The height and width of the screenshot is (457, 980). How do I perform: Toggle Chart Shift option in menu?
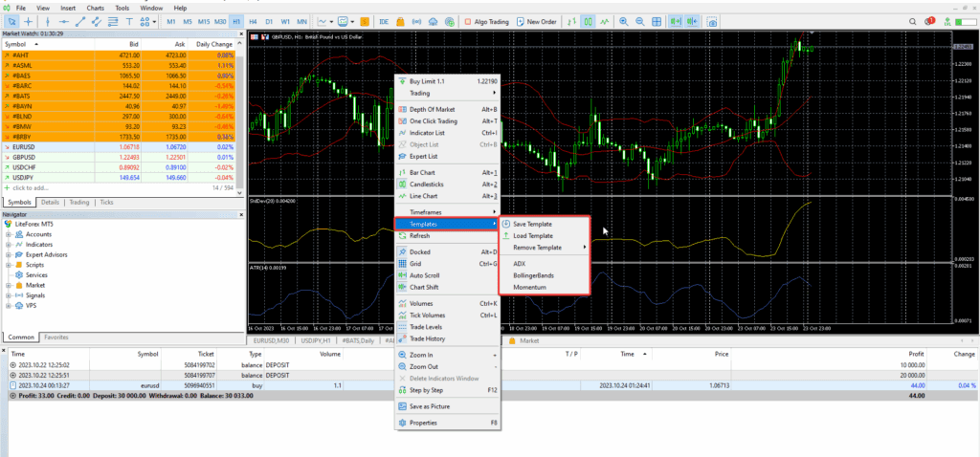coord(427,287)
